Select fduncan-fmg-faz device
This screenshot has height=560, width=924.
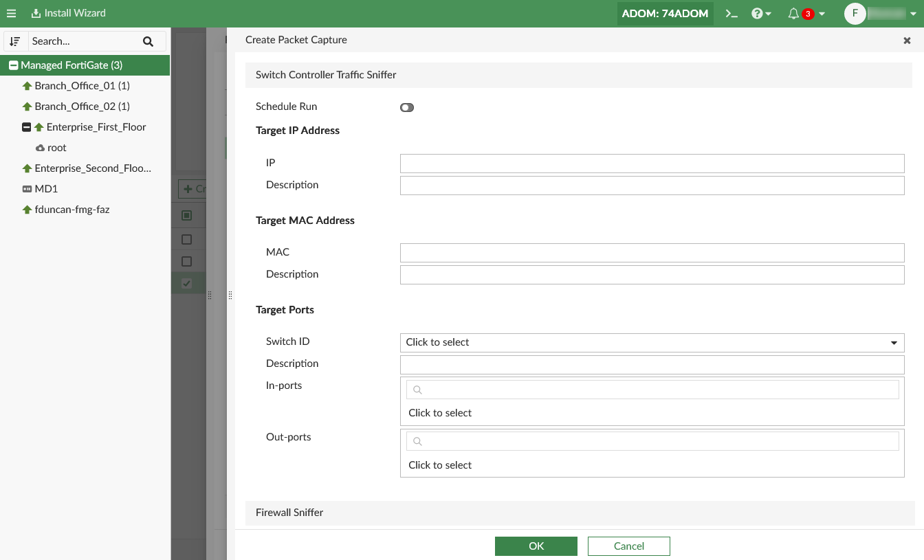[72, 210]
